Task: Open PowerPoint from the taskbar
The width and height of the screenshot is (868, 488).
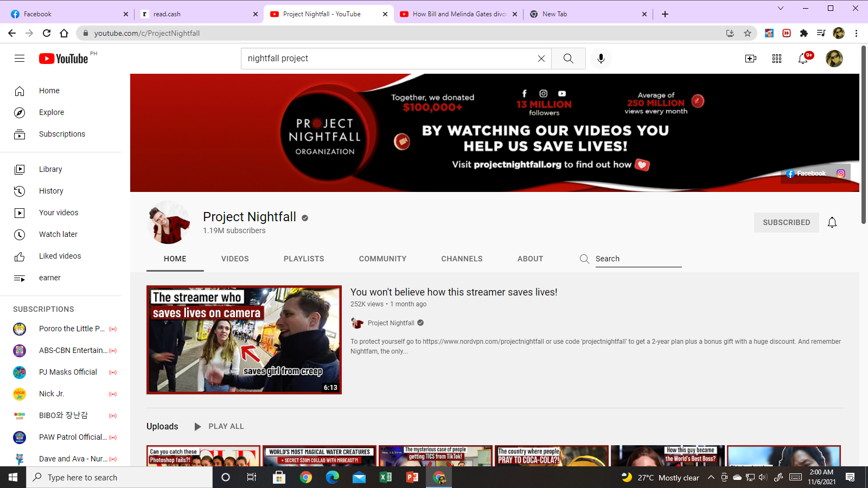Action: [x=412, y=477]
